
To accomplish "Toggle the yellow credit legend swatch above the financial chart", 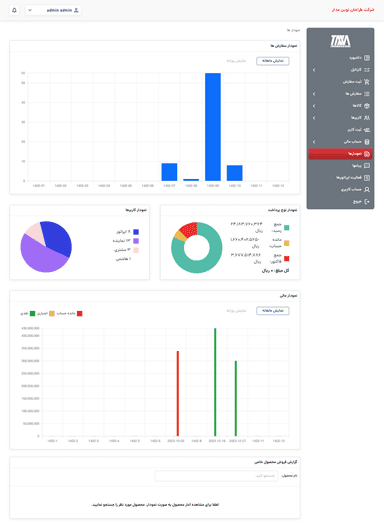I will pyautogui.click(x=52, y=313).
